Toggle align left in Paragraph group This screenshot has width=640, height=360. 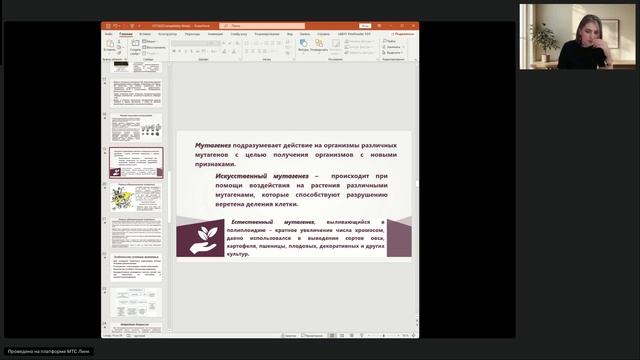point(247,51)
